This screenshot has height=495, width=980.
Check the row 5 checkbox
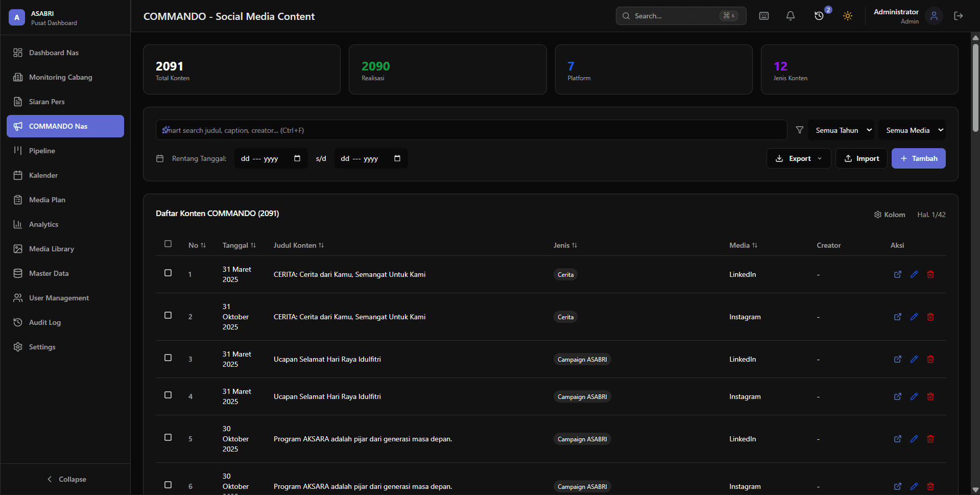(168, 437)
